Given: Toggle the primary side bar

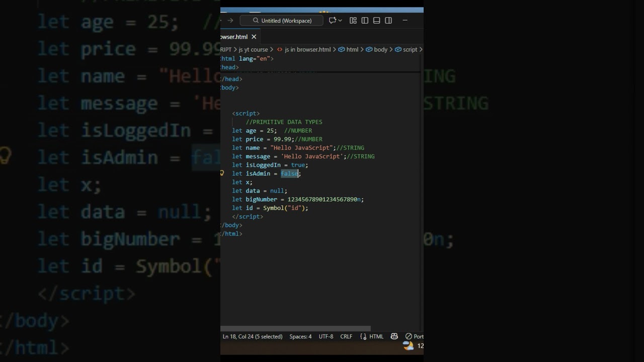Looking at the screenshot, I should coord(365,21).
